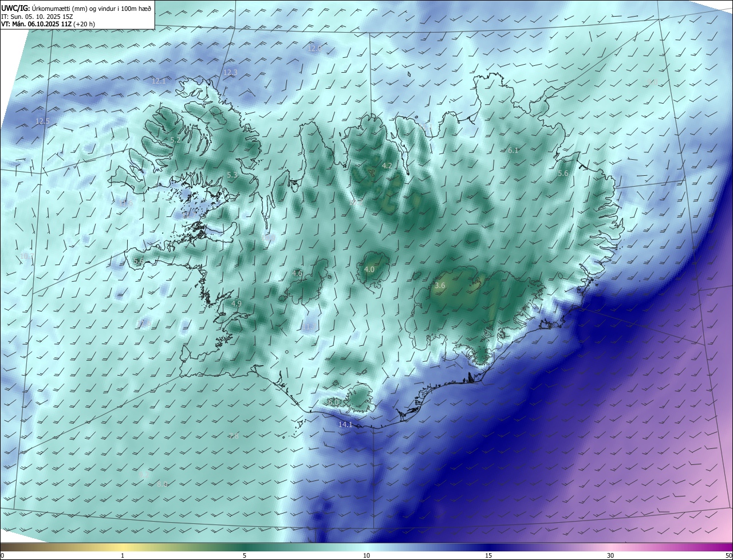This screenshot has width=733, height=560.
Task: Click the 3.6 value on Vatnajökull glacier
Action: [440, 285]
